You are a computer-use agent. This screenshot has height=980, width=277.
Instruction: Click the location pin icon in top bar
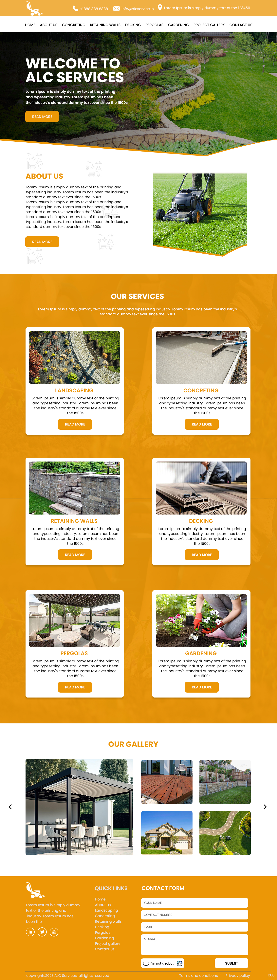160,7
